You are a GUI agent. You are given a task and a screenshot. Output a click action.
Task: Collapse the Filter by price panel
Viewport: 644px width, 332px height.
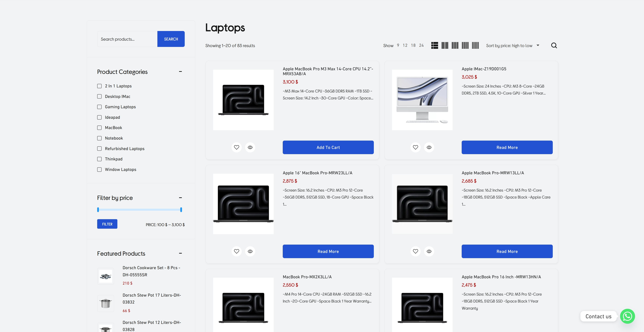pyautogui.click(x=180, y=198)
